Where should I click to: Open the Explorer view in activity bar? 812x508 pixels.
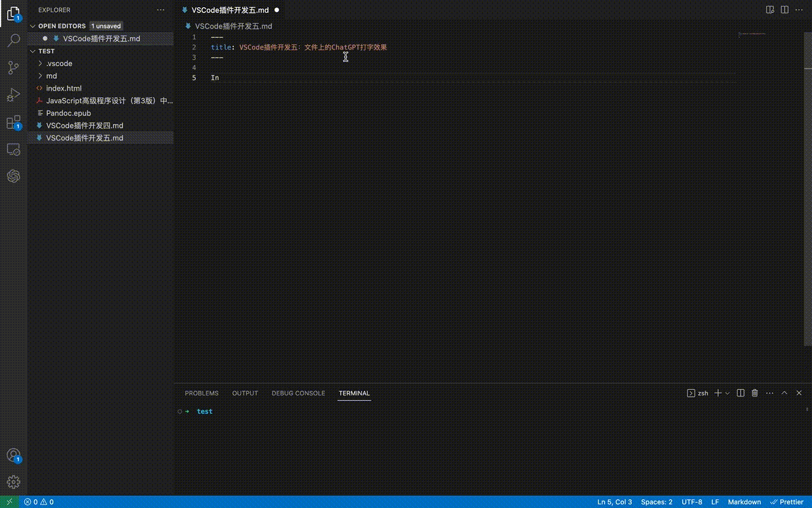click(13, 13)
